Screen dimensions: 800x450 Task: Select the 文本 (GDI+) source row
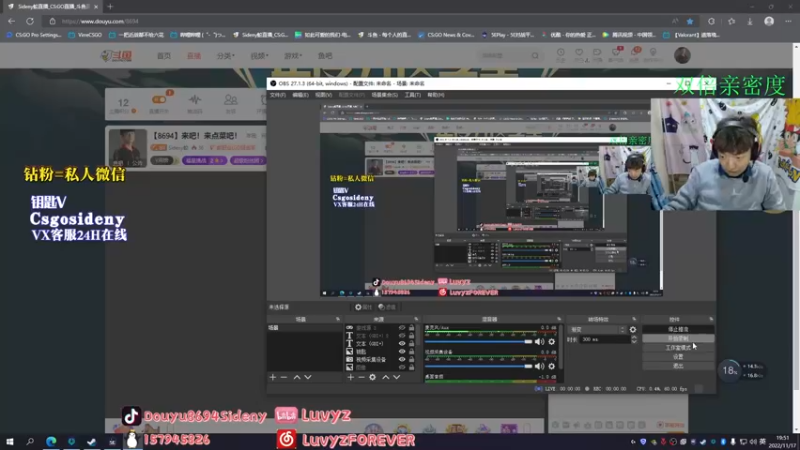[380, 343]
